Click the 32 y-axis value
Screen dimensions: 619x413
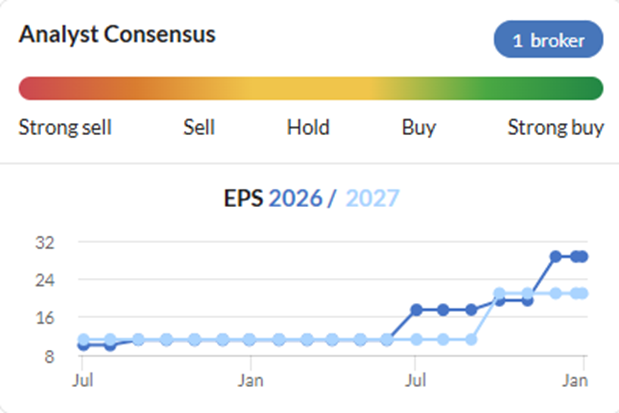(x=45, y=242)
